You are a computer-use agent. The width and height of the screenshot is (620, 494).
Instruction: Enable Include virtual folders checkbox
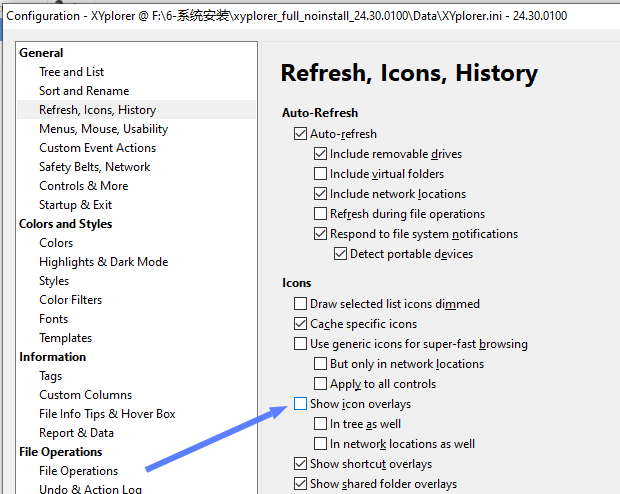321,174
